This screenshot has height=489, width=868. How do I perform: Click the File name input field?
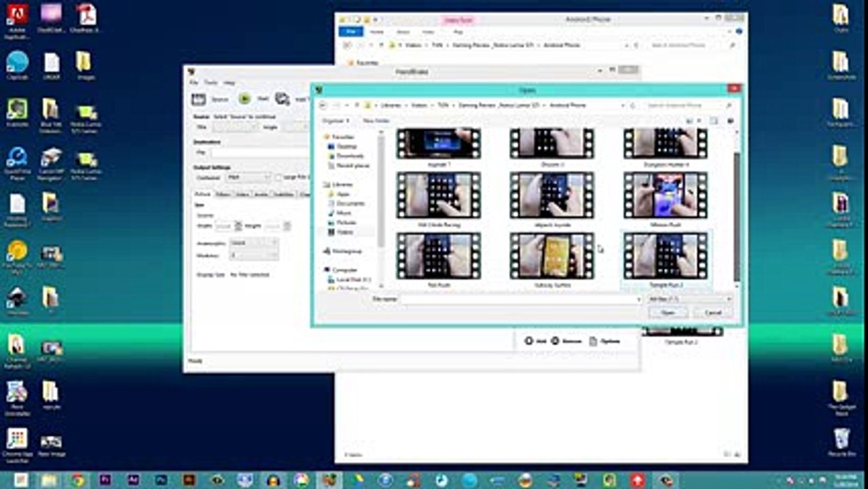point(520,299)
